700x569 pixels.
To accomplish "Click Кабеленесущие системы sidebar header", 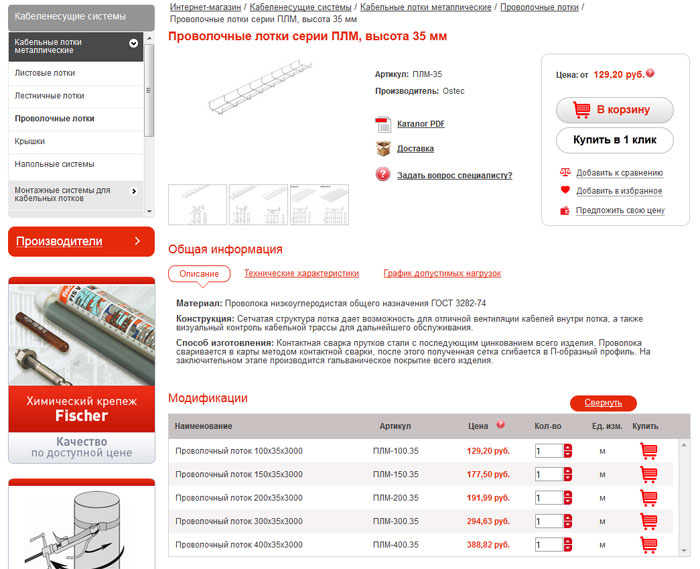I will (x=81, y=17).
